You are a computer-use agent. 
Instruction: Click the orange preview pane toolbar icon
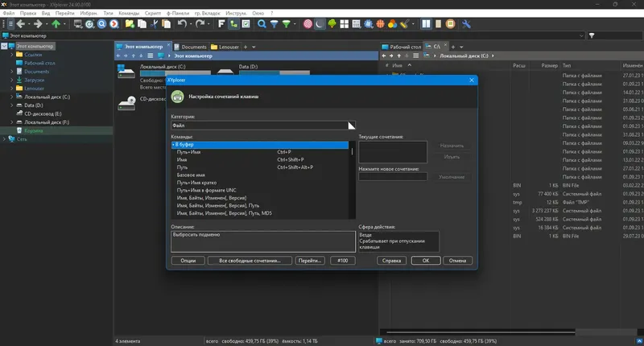[x=451, y=24]
